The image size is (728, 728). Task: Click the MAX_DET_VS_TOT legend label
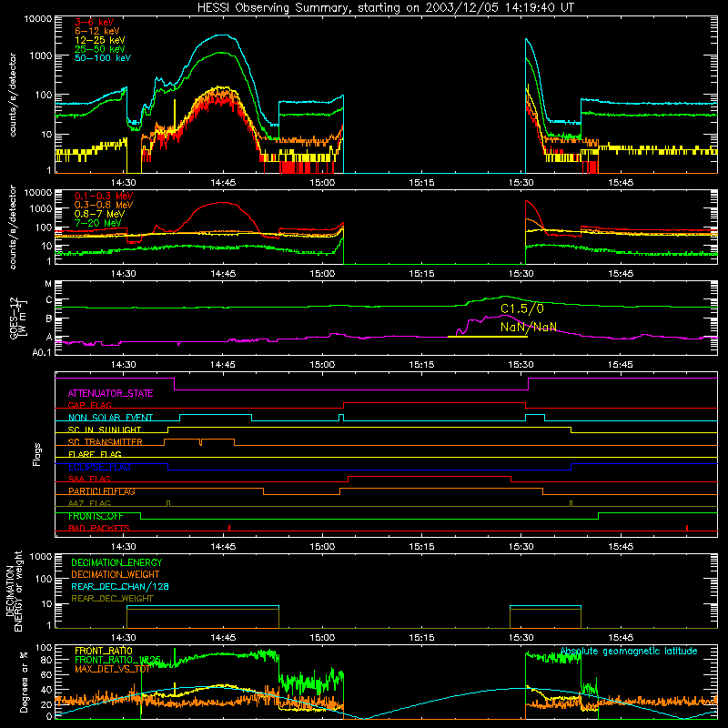coord(112,669)
